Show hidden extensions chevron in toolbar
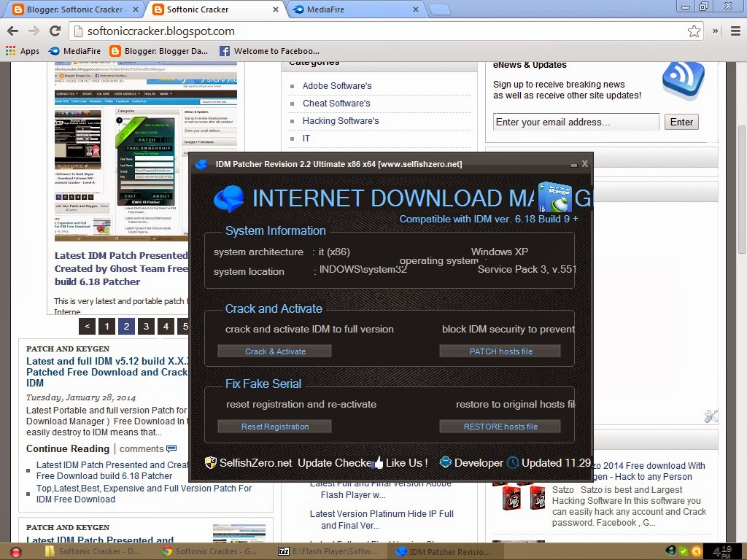The width and height of the screenshot is (747, 560). pyautogui.click(x=715, y=31)
